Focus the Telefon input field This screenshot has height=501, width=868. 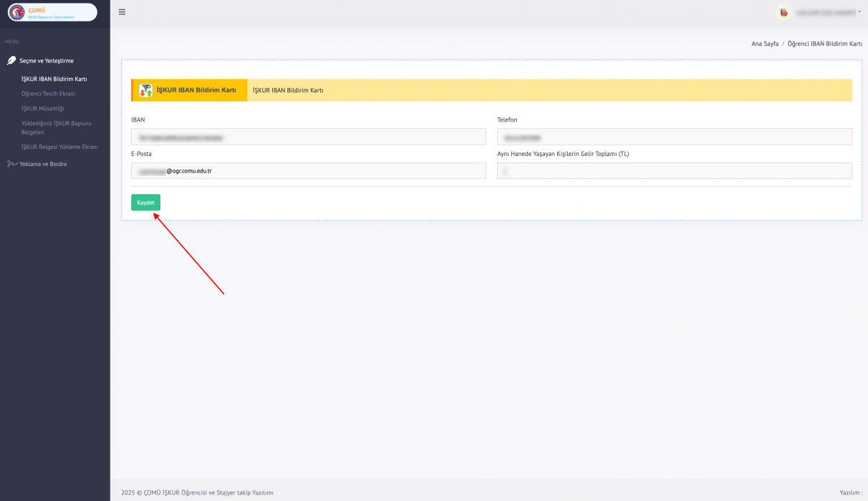[674, 137]
